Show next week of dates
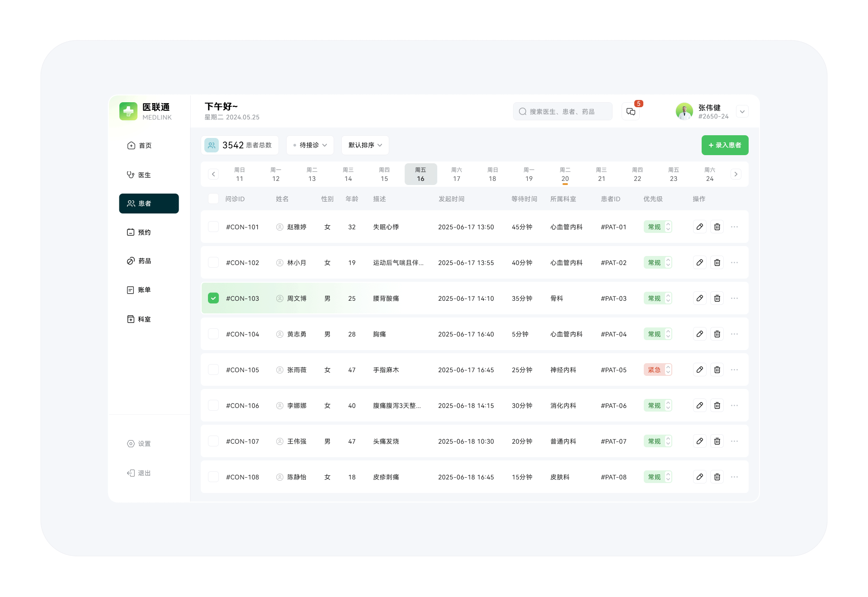The width and height of the screenshot is (868, 597). pyautogui.click(x=736, y=174)
